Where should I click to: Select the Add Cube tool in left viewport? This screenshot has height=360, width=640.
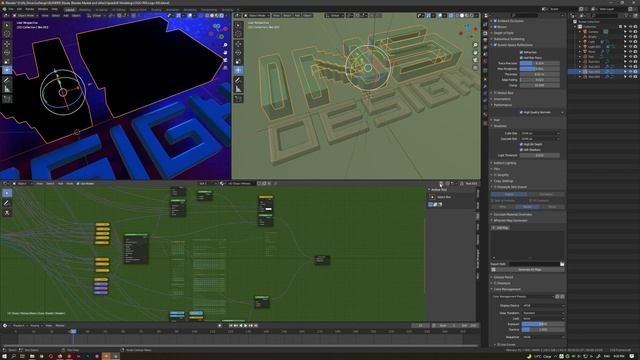7,99
